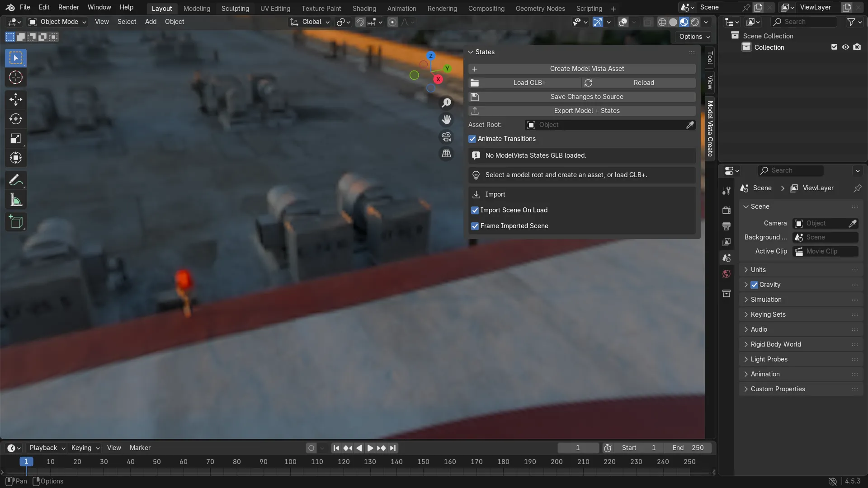Pick Asset Root with eyedropper icon

pos(689,125)
